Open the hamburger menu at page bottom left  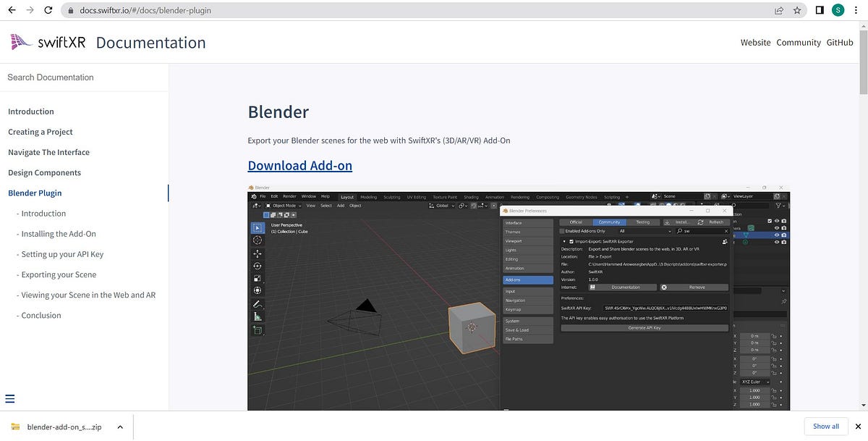(10, 398)
